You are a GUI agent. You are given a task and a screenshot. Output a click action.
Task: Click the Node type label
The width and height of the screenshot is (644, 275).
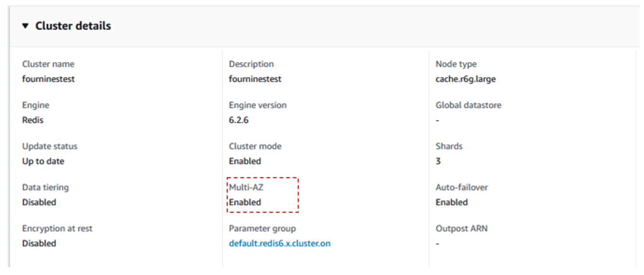pos(456,64)
